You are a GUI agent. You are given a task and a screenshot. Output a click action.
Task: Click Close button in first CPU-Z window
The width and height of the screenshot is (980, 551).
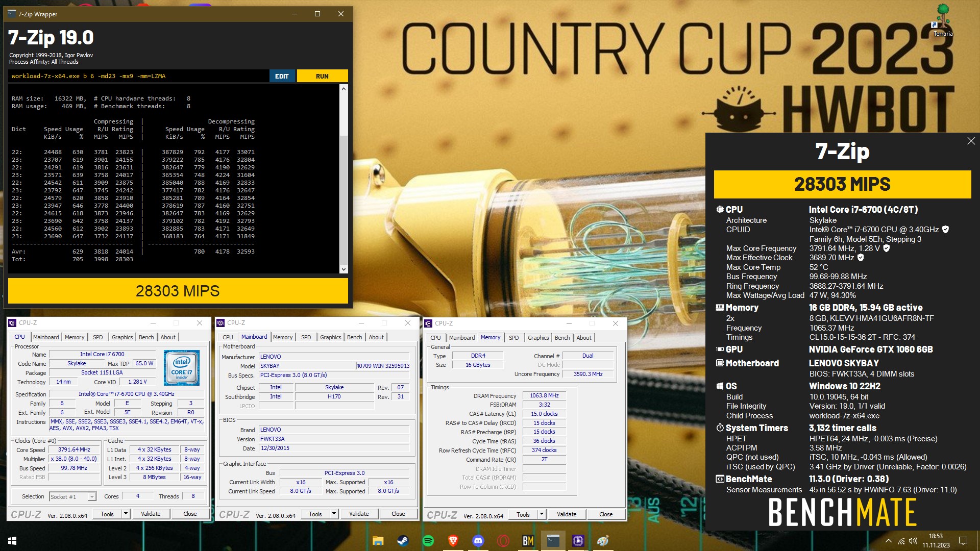(190, 514)
